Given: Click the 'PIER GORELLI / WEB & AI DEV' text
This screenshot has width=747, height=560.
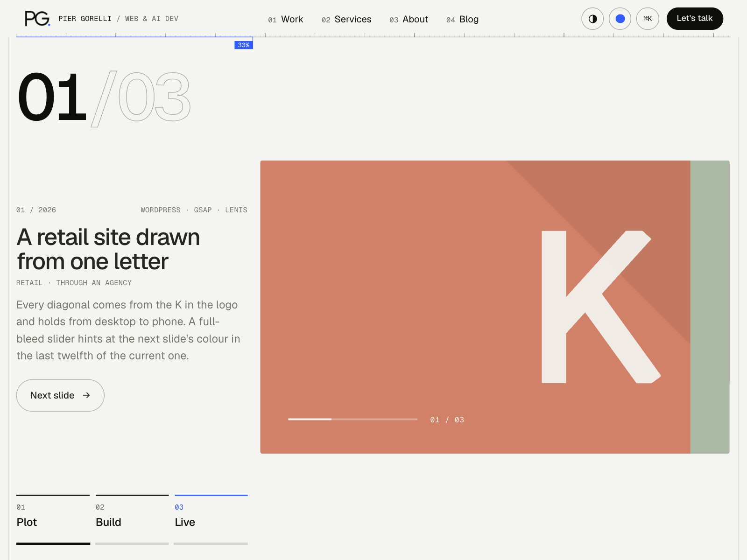Looking at the screenshot, I should tap(118, 19).
